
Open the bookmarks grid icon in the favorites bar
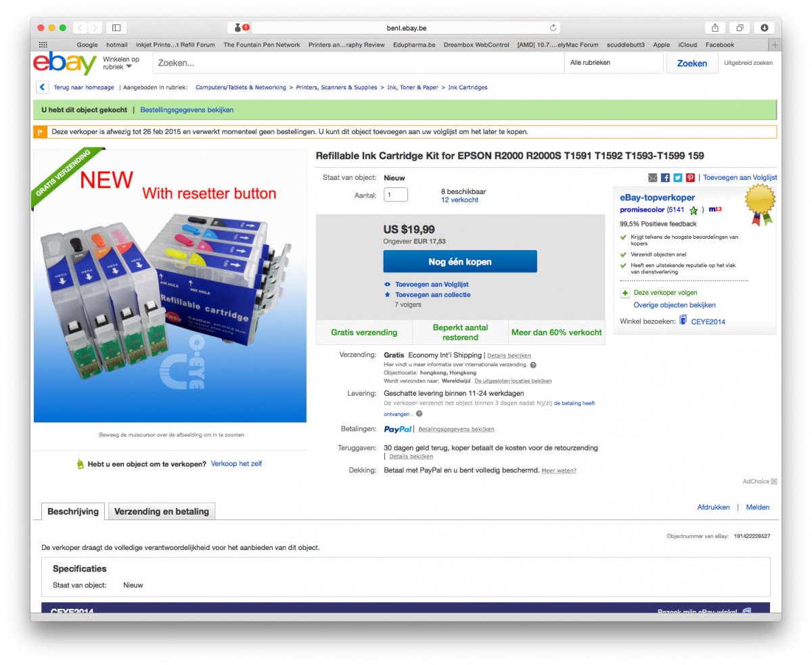click(x=44, y=45)
